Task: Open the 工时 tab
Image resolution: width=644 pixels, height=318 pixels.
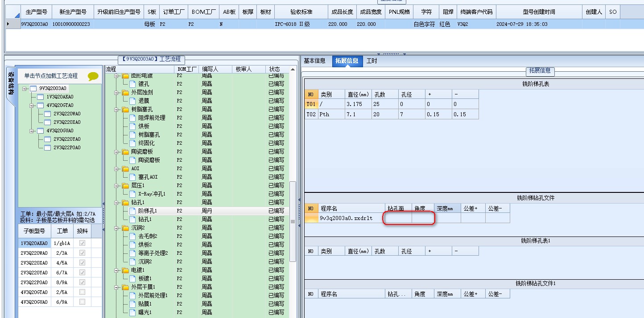Action: click(372, 61)
